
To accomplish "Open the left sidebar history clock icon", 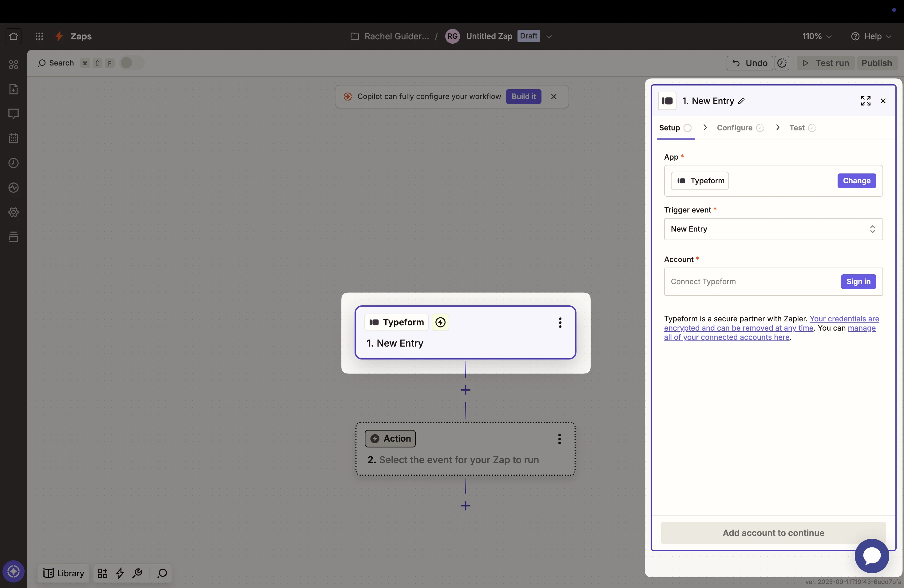I will 13,163.
